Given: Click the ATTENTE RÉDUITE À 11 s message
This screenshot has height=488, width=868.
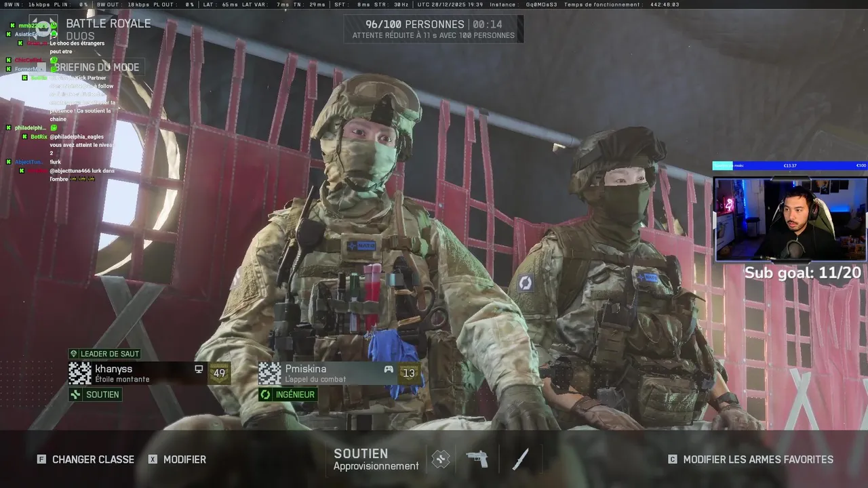Looking at the screenshot, I should point(433,35).
